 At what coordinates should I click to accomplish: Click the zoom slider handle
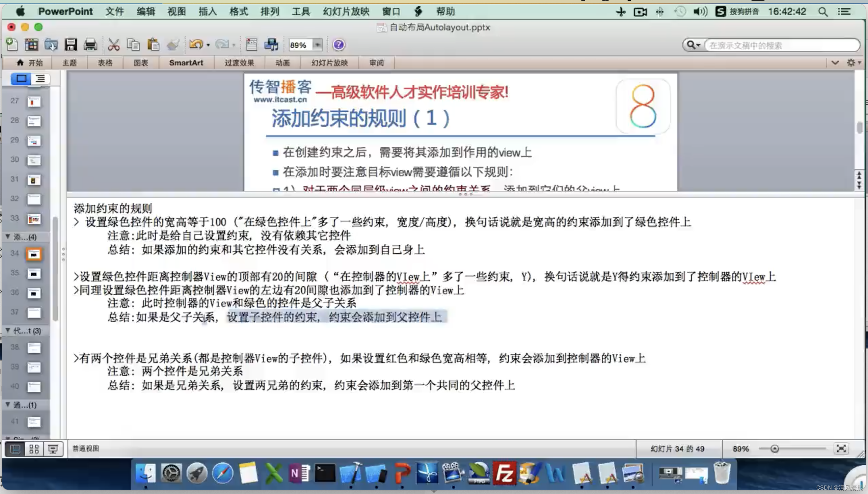pos(774,449)
